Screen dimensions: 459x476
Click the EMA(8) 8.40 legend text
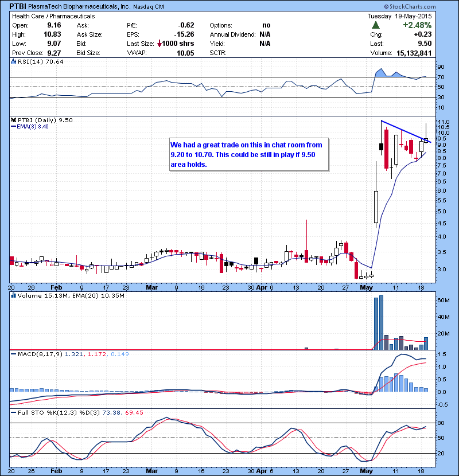coord(33,127)
